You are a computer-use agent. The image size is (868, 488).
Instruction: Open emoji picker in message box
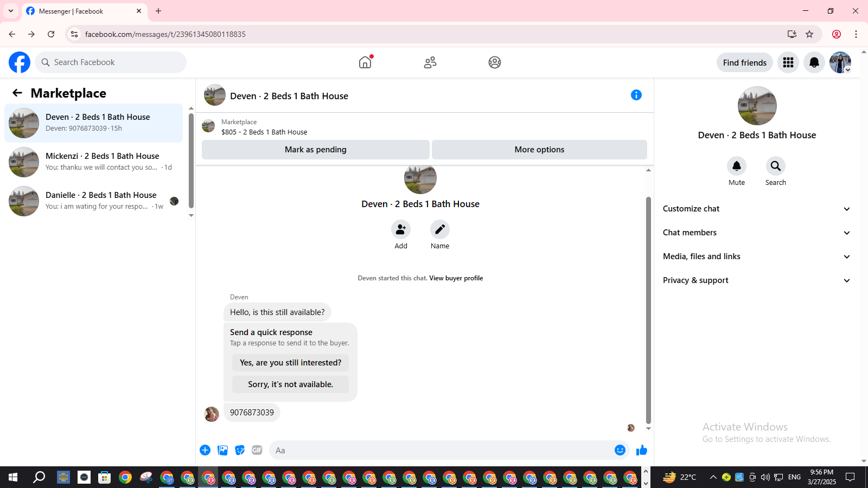620,450
